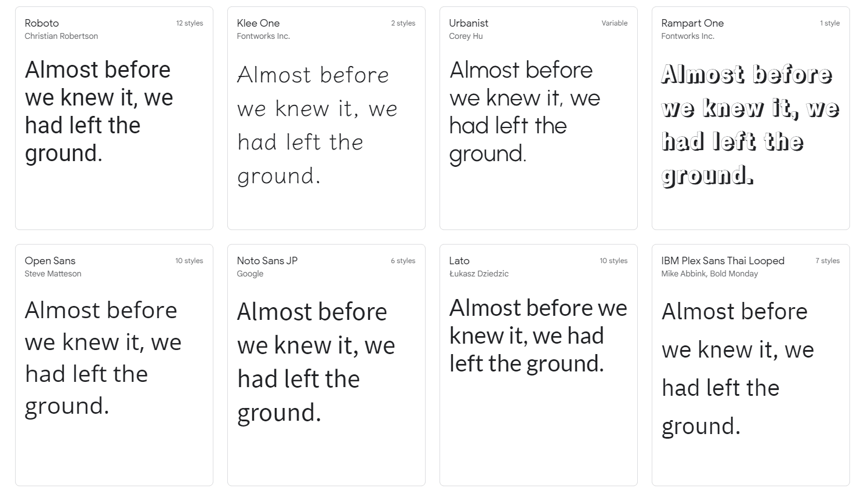Click the Open Sans preview card
Viewport: 868px width, 492px height.
[114, 365]
